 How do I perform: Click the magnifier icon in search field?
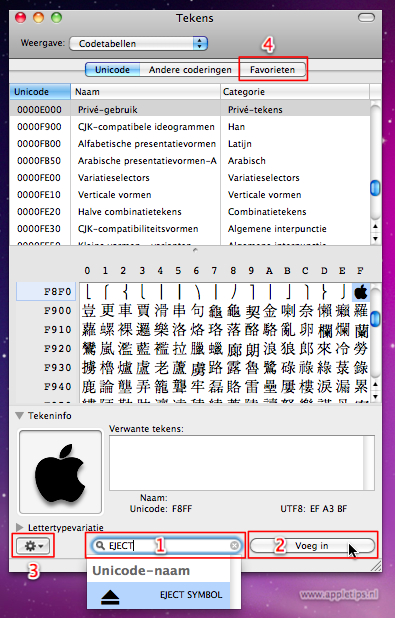point(100,545)
